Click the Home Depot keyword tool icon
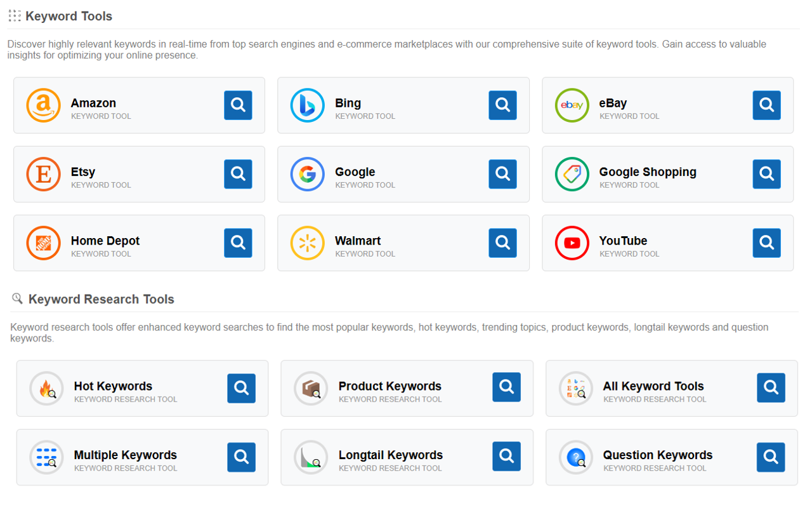Image resolution: width=812 pixels, height=508 pixels. tap(43, 243)
